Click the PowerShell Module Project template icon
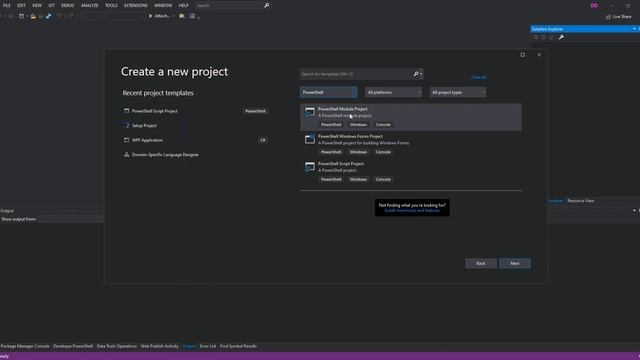The width and height of the screenshot is (640, 360). (310, 112)
